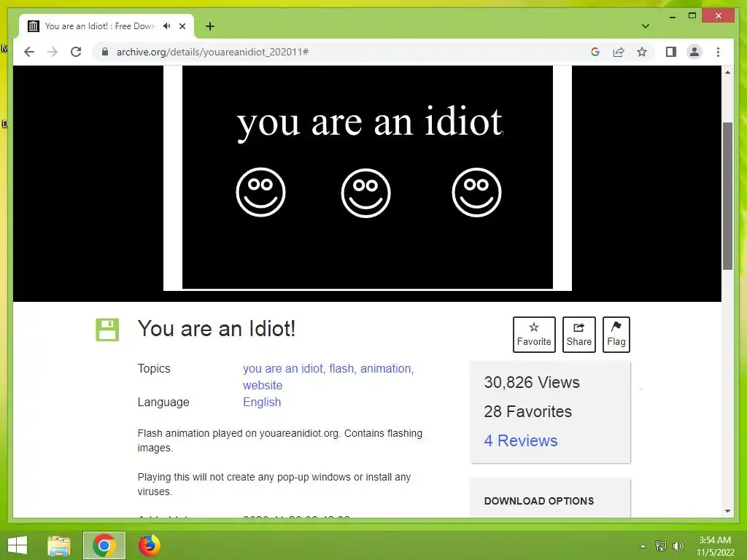Minimize the Chrome window
The image size is (747, 560).
(672, 16)
